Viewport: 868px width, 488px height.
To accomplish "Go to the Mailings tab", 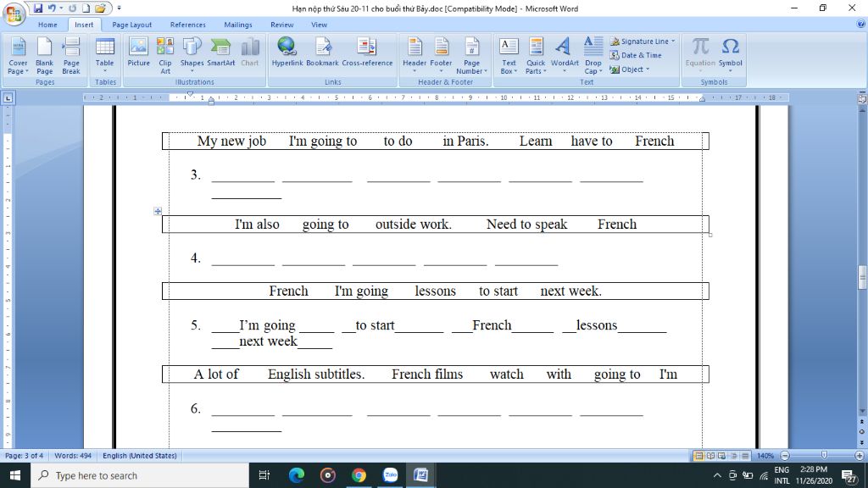I will click(238, 25).
